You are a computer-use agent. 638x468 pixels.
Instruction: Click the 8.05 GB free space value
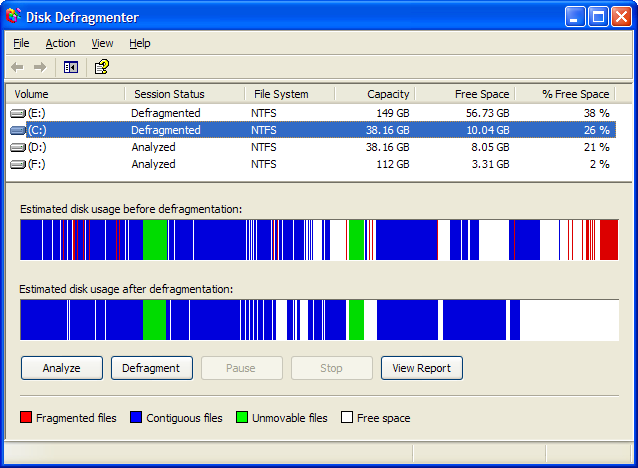click(x=490, y=147)
